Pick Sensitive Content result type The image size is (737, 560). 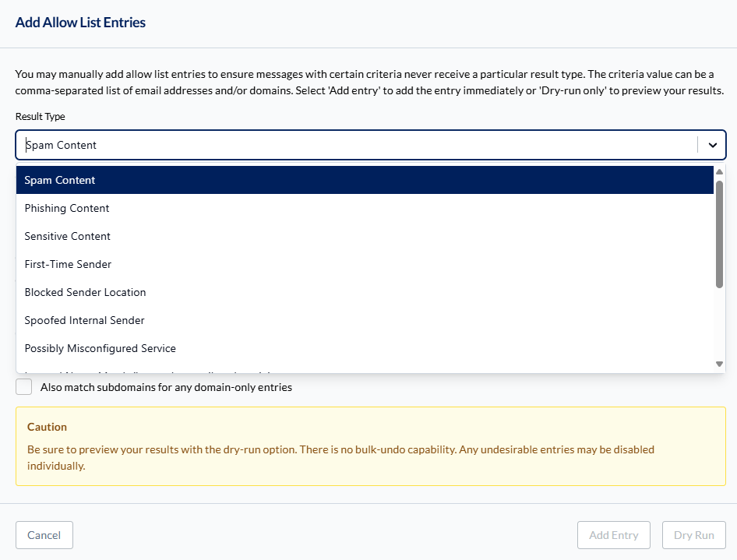[x=365, y=236]
